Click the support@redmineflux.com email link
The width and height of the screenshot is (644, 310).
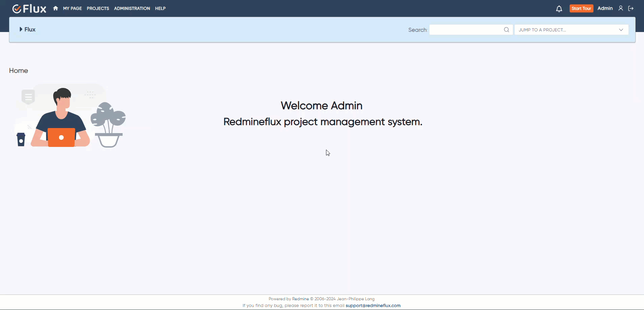(x=373, y=306)
